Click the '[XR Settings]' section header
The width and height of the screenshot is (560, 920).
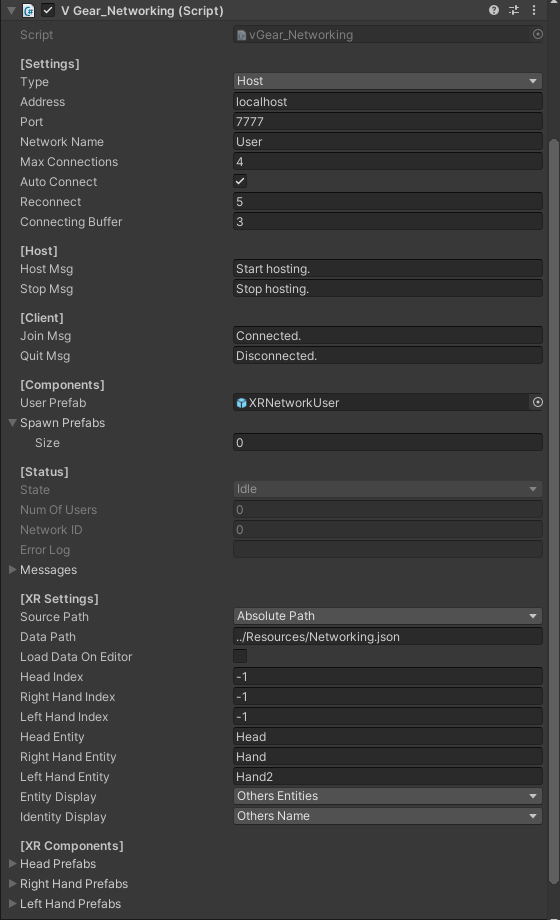(59, 598)
